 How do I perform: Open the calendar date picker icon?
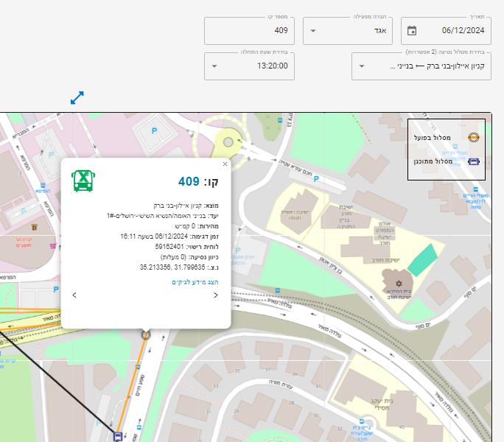point(412,31)
